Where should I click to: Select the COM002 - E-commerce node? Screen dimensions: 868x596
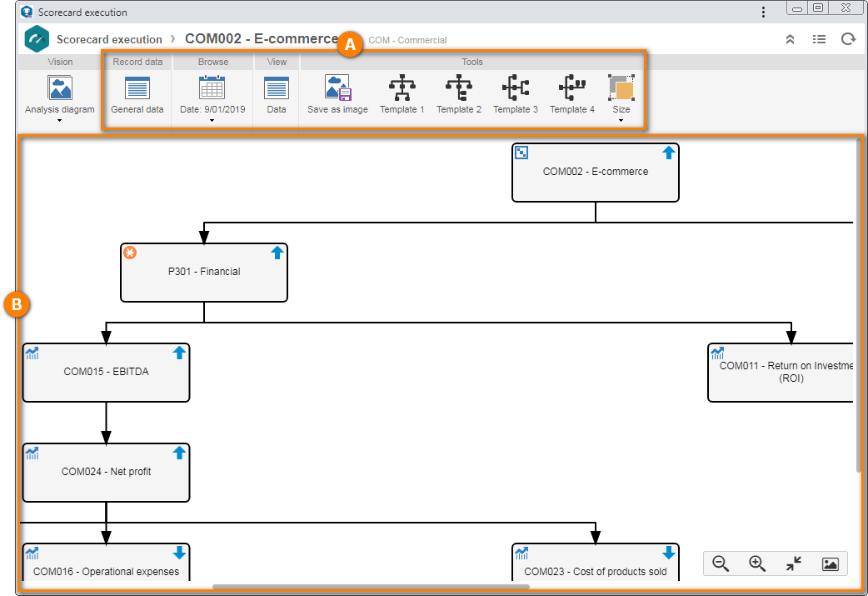coord(596,173)
